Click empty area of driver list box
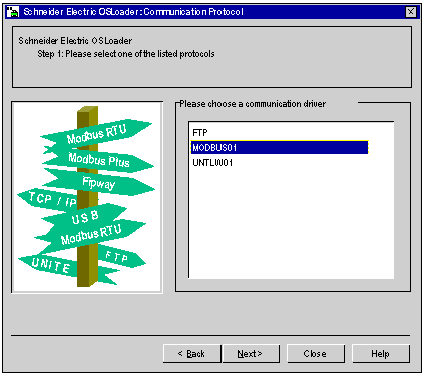440x376 pixels. pos(291,223)
